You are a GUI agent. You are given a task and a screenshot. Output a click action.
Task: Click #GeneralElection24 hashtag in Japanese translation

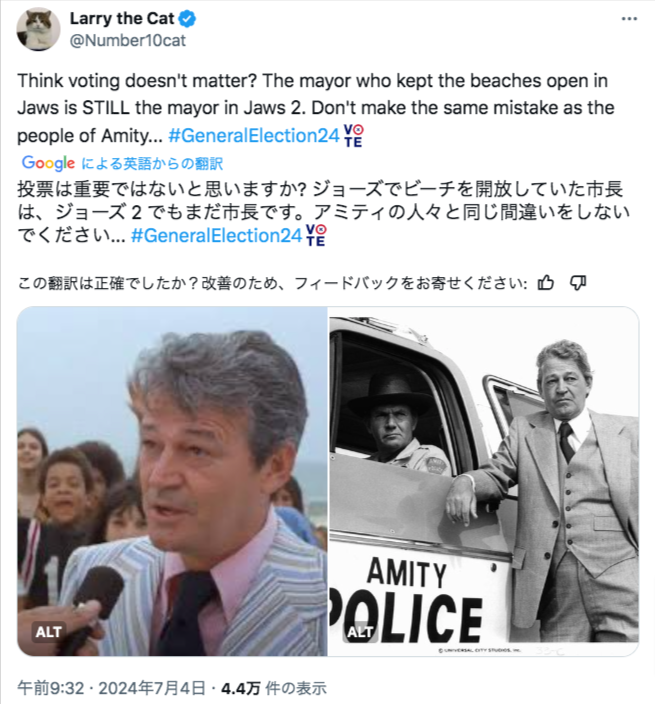[x=216, y=235]
